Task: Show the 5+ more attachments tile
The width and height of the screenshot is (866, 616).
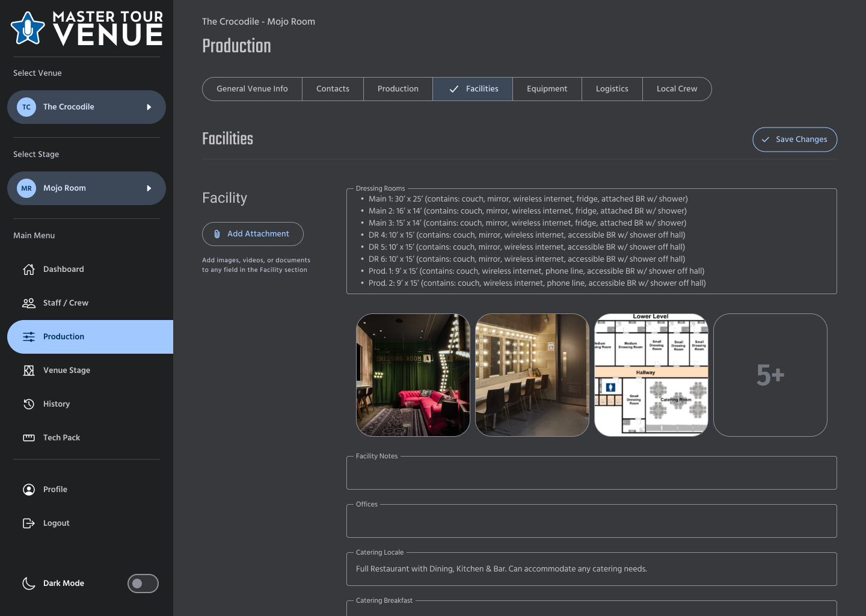Action: coord(770,375)
